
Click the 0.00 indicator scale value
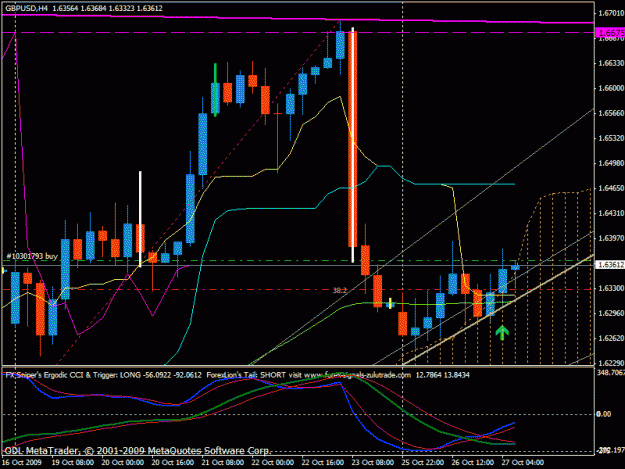pyautogui.click(x=604, y=414)
